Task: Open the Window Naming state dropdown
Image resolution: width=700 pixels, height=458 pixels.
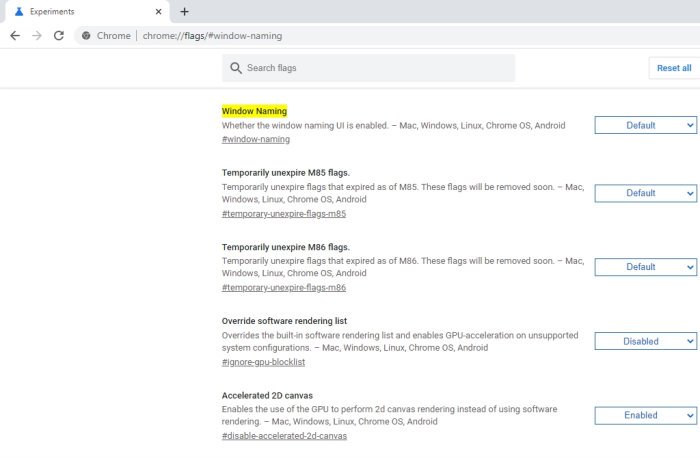Action: coord(646,125)
